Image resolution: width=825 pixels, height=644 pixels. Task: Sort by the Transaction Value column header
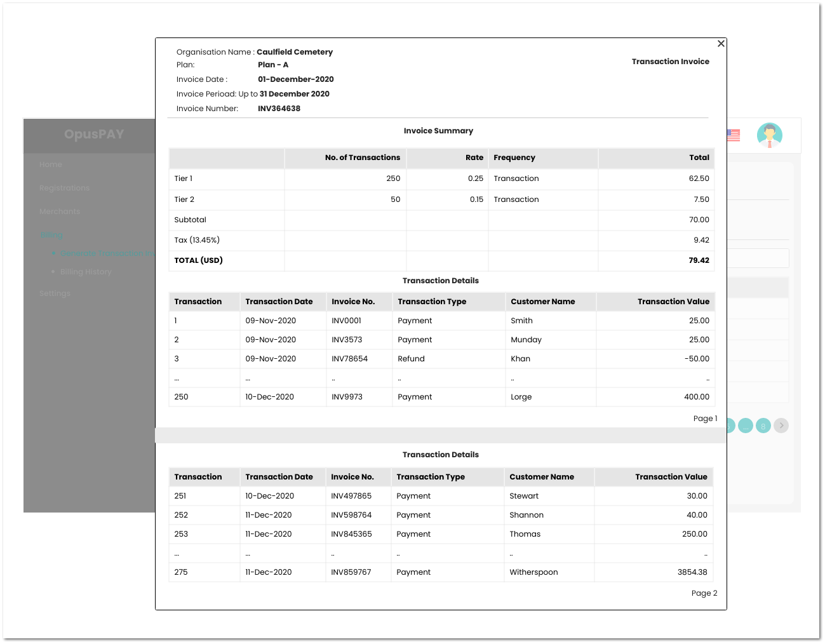(673, 301)
